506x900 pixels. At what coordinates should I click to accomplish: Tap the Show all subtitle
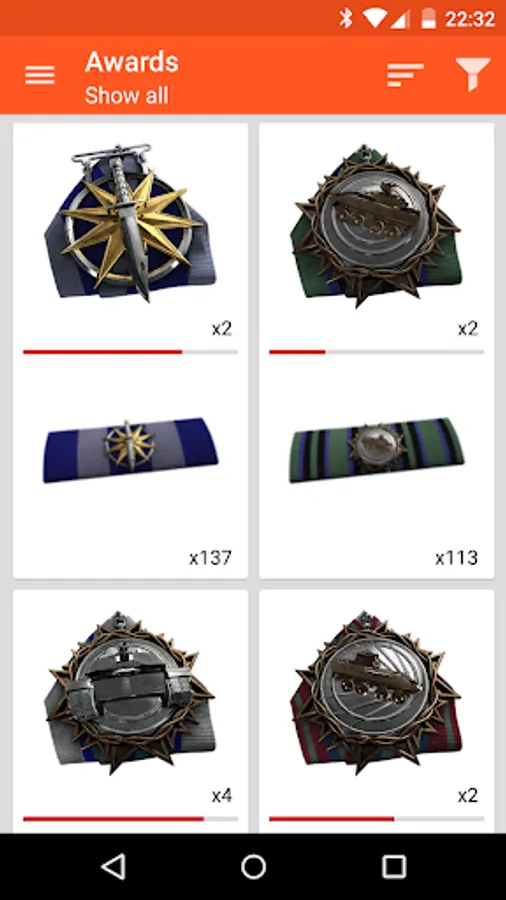127,95
